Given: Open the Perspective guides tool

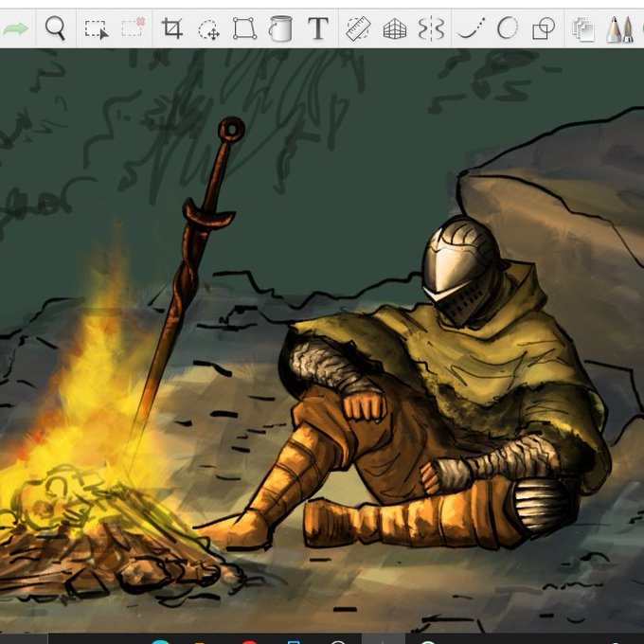Looking at the screenshot, I should coord(394,29).
